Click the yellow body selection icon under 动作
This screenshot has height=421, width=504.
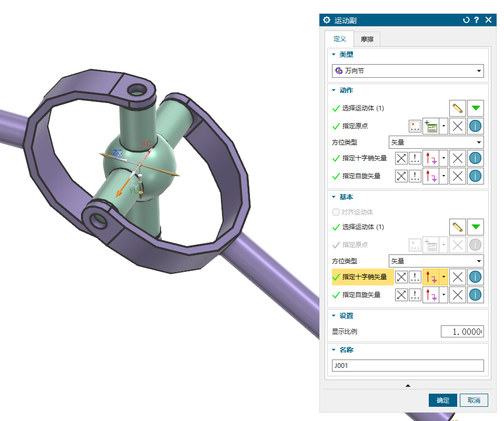pos(457,108)
